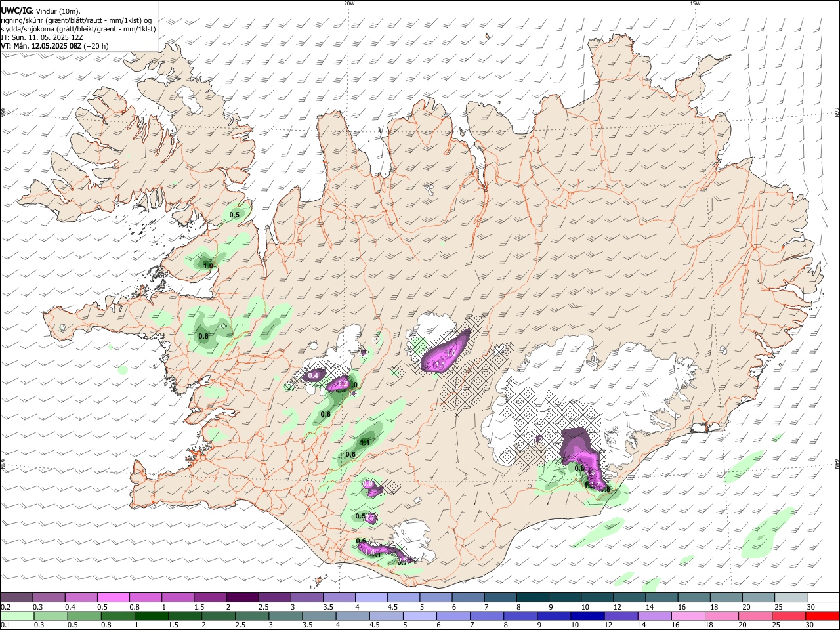The image size is (840, 630).
Task: Pick the deep blue 10 swatch in the bottom legend row
Action: (587, 616)
